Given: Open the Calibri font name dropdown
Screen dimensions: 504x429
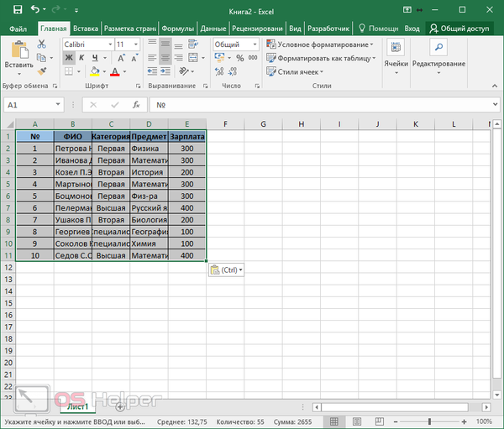Looking at the screenshot, I should coord(110,44).
